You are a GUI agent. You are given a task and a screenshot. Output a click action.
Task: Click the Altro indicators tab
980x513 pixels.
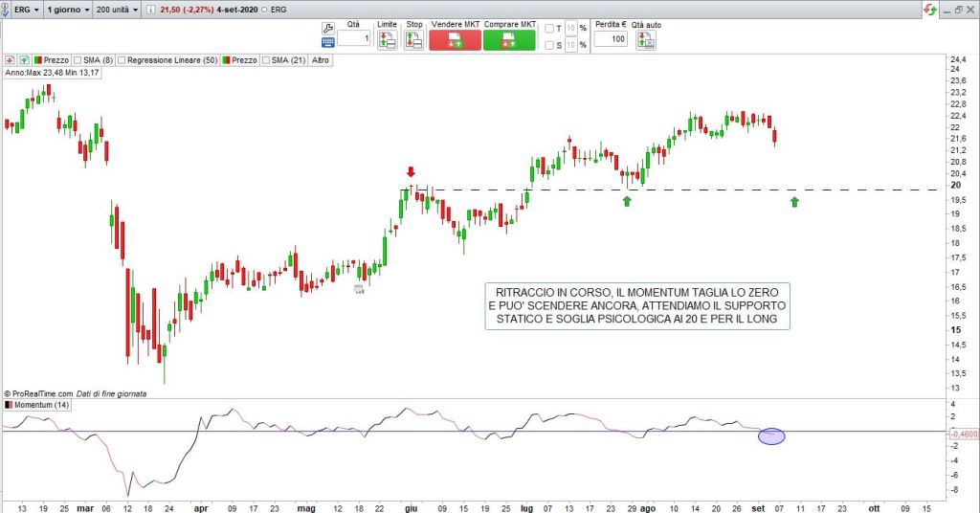coord(320,59)
